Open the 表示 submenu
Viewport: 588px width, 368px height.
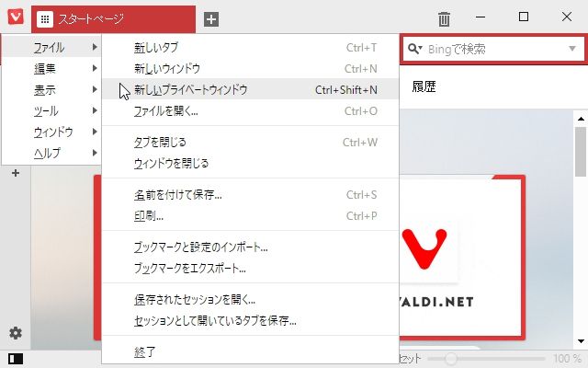click(x=51, y=89)
